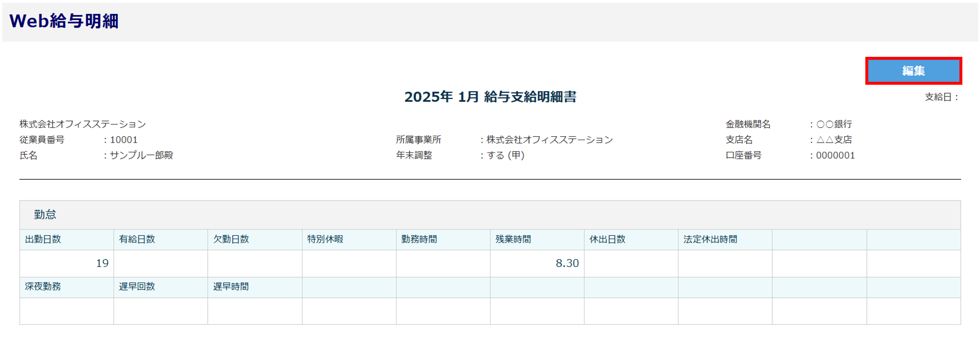
Task: Click the 出勤日数 value 19
Action: tap(102, 264)
